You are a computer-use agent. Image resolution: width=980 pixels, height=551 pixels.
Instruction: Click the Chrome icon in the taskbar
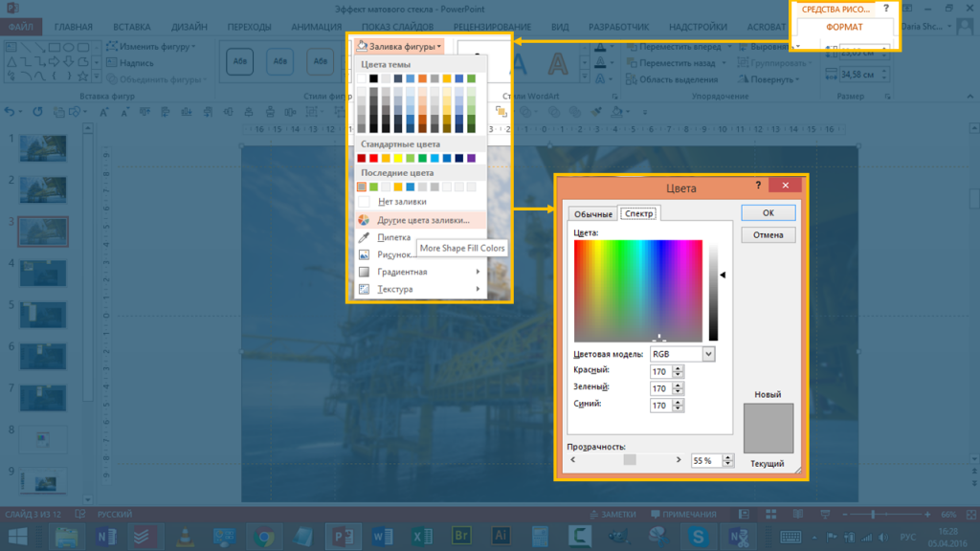pyautogui.click(x=264, y=537)
